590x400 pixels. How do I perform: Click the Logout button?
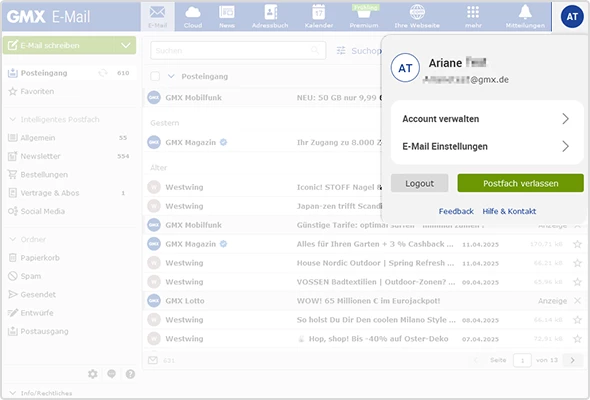[420, 183]
